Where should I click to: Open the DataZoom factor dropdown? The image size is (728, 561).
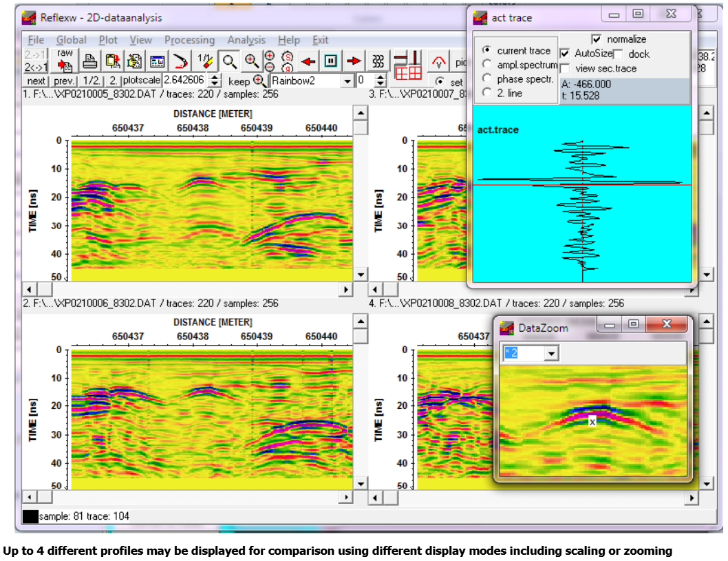(x=550, y=353)
